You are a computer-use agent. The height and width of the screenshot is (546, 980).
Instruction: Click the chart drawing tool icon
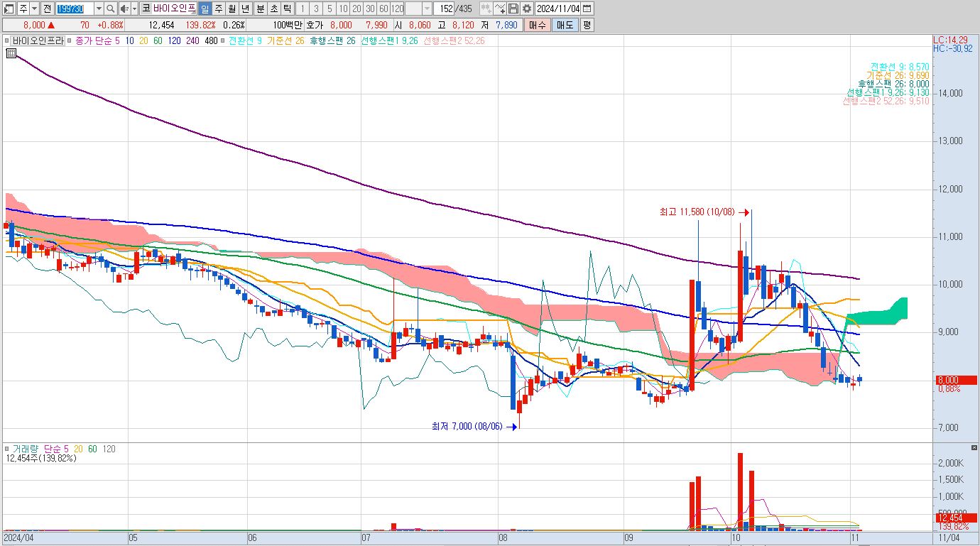click(x=500, y=9)
